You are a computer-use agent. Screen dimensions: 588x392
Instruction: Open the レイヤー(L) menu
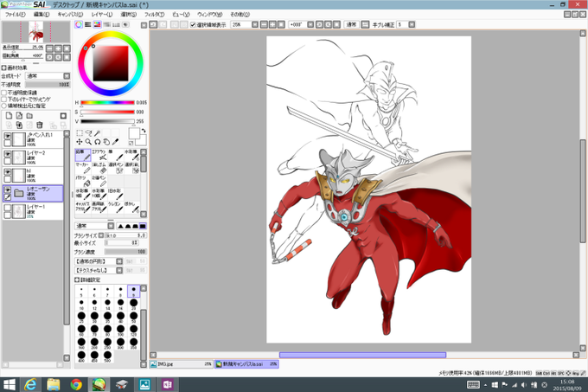click(102, 14)
